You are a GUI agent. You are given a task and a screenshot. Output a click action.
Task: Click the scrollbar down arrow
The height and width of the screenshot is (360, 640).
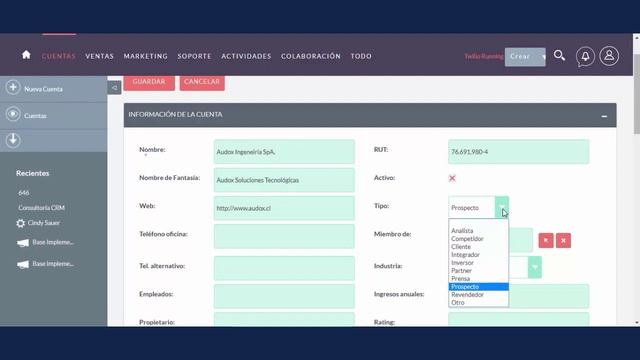click(x=637, y=322)
